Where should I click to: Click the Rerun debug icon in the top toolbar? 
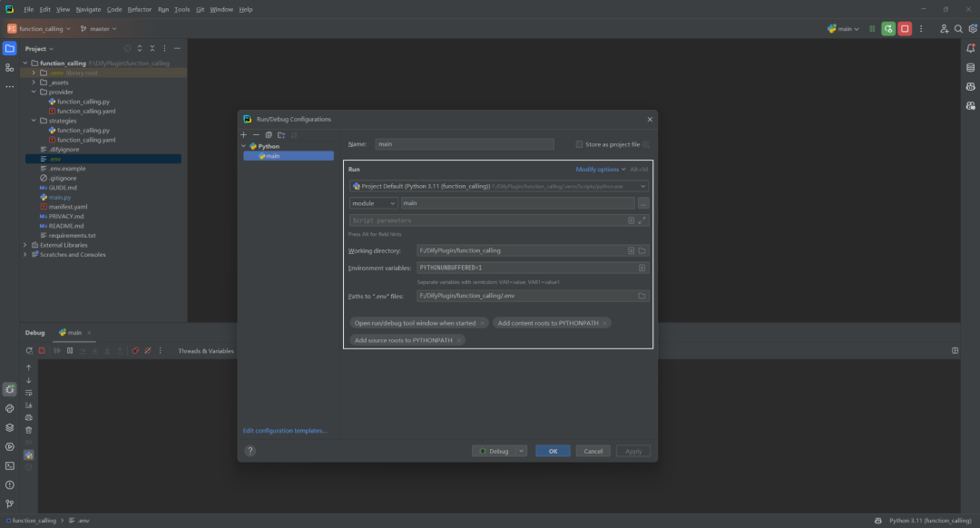pyautogui.click(x=888, y=29)
